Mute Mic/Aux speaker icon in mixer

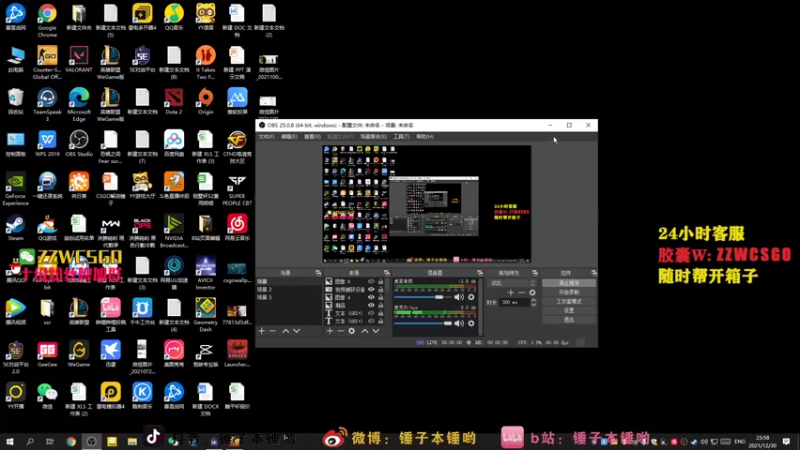[x=459, y=323]
